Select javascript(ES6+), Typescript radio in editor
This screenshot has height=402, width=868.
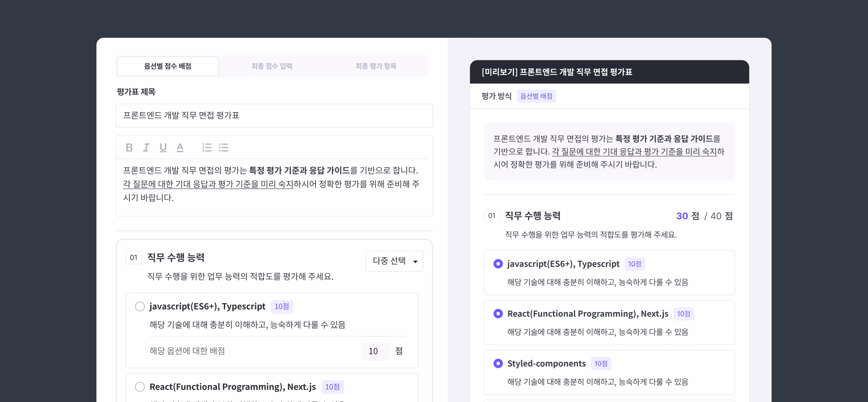pos(140,307)
